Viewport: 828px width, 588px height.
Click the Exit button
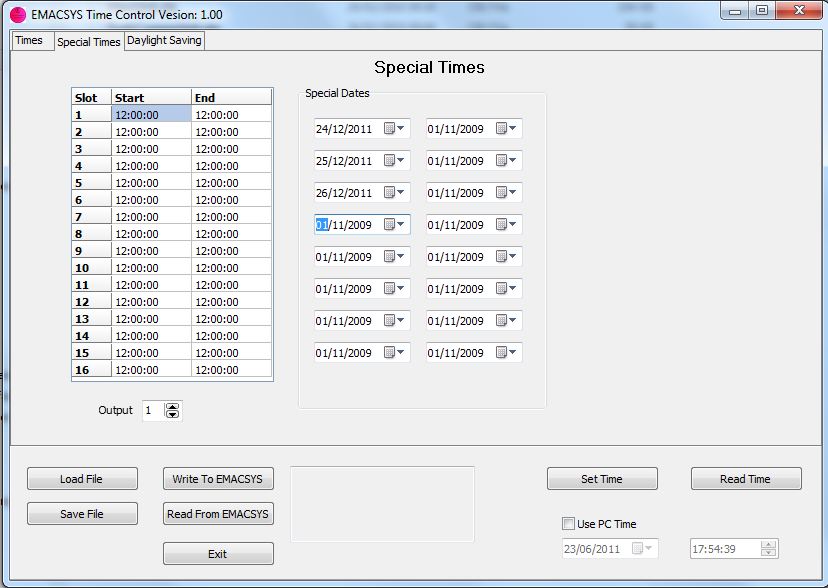click(218, 554)
